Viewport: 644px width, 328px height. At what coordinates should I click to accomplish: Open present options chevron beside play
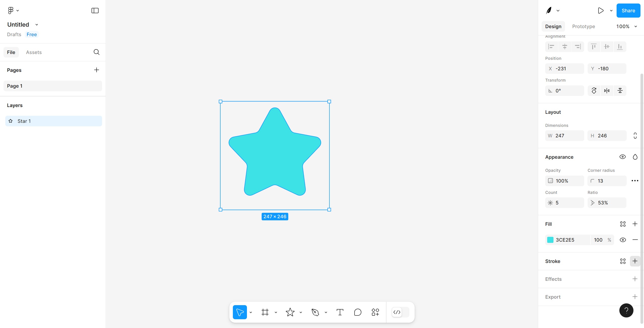point(611,11)
